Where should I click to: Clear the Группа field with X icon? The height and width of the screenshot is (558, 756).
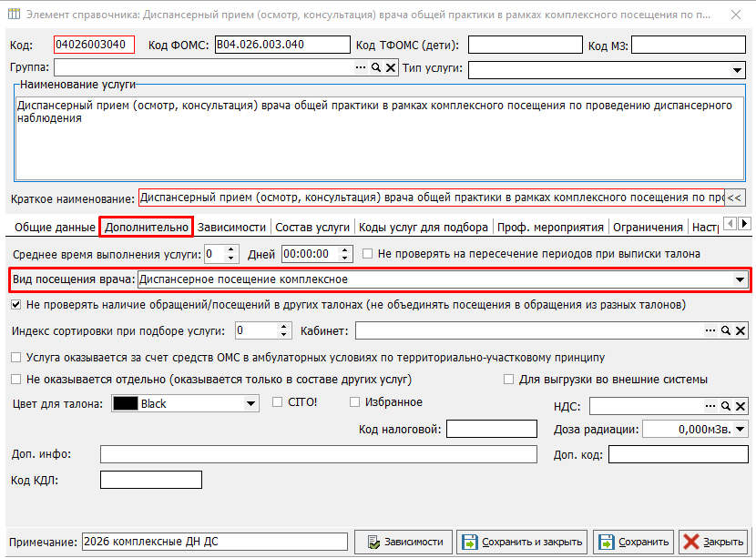[391, 68]
